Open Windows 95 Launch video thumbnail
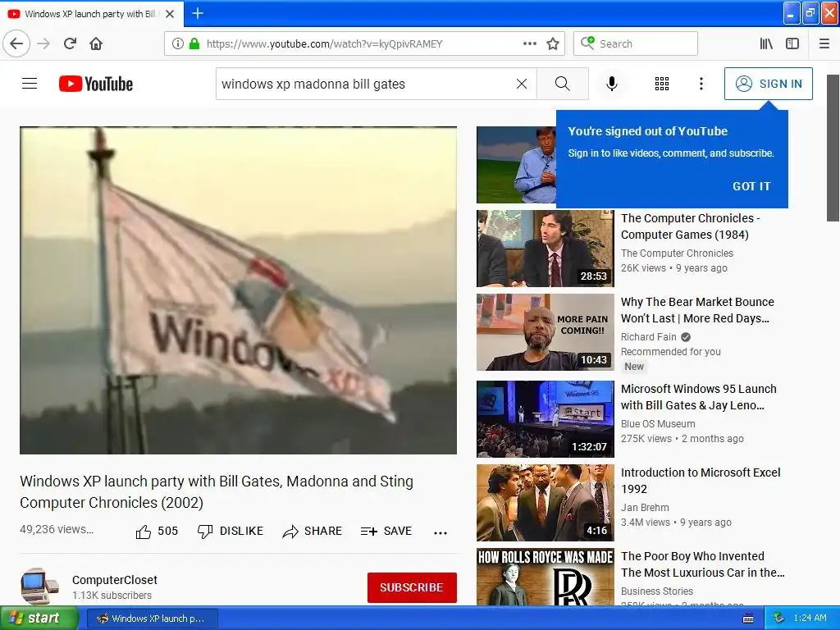The width and height of the screenshot is (840, 630). (x=546, y=419)
